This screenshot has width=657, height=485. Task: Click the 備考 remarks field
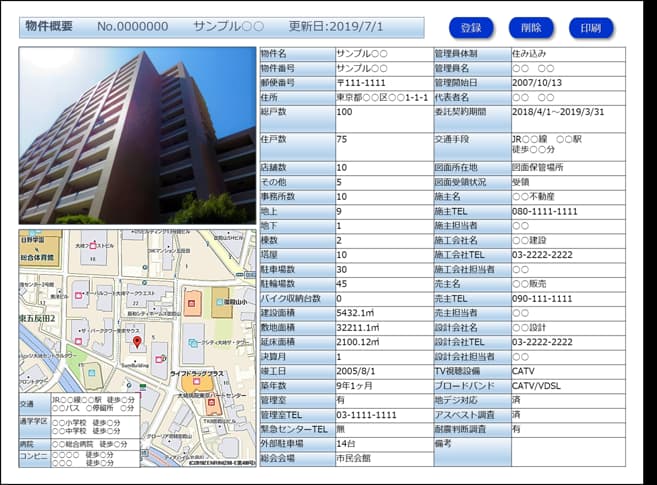tap(566, 452)
